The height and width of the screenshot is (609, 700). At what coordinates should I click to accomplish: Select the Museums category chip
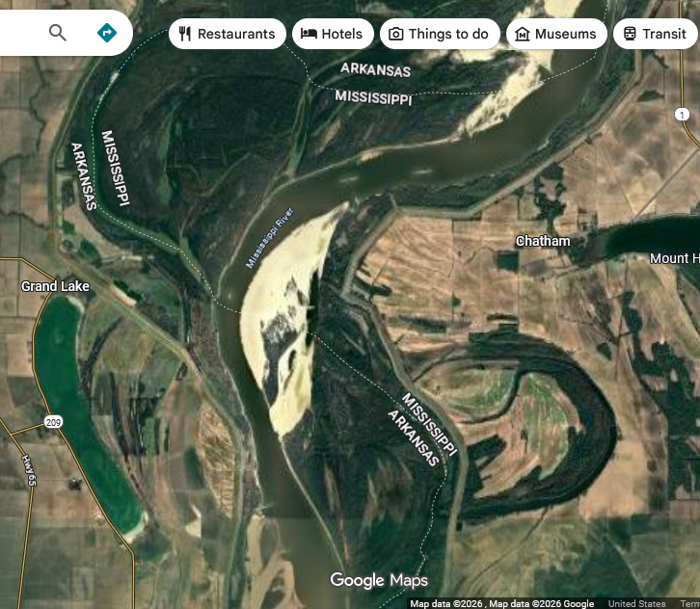[556, 34]
